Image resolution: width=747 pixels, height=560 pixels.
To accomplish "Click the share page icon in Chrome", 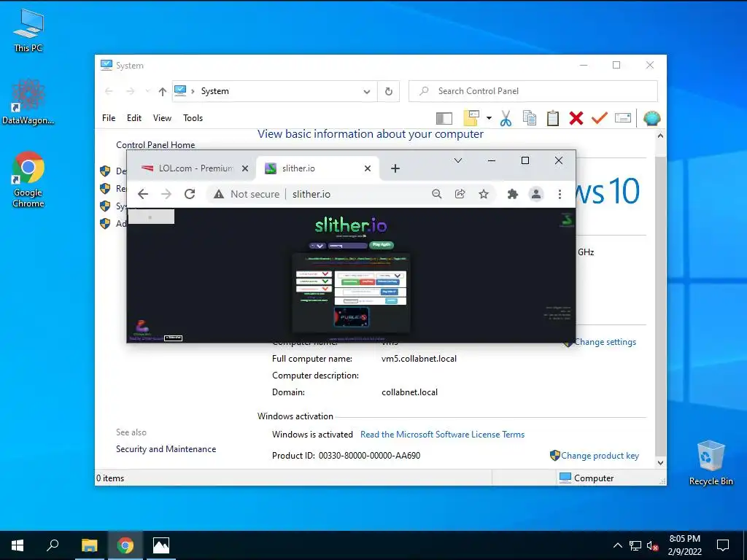I will click(460, 194).
